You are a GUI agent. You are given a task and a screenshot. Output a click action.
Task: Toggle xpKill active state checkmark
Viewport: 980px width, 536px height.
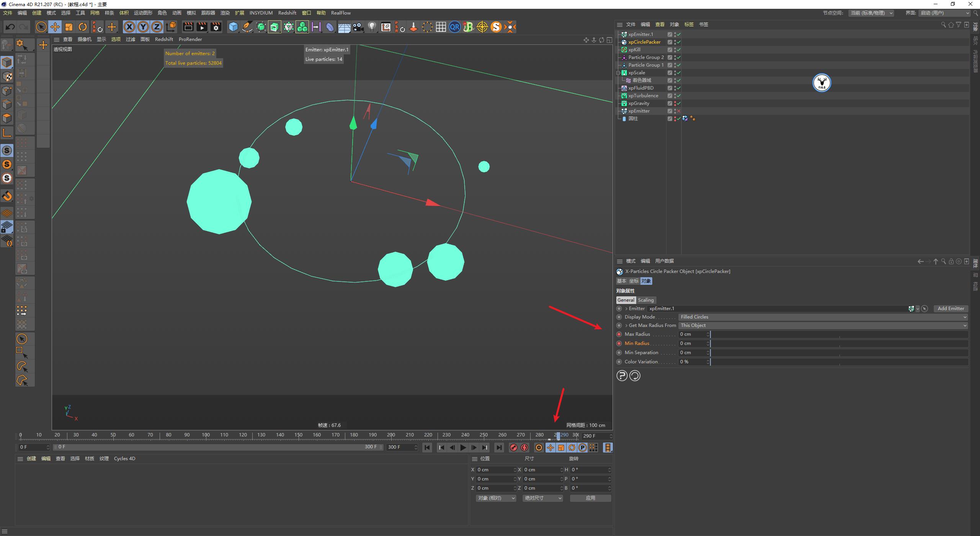point(678,49)
